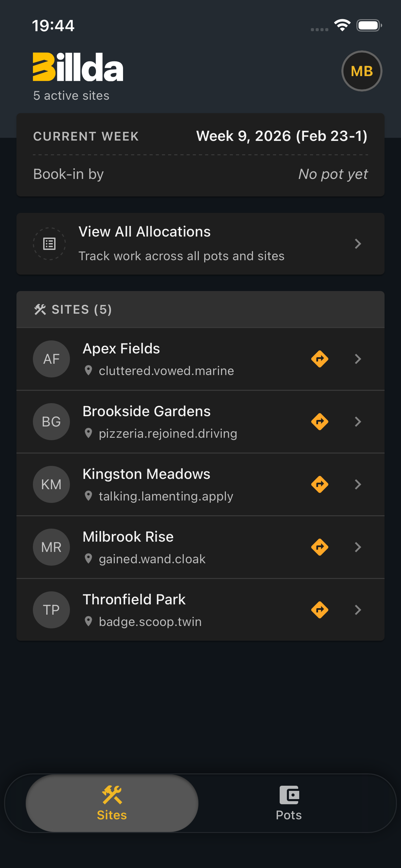
Task: Tap directions icon for Milbrook Rise
Action: pos(319,547)
